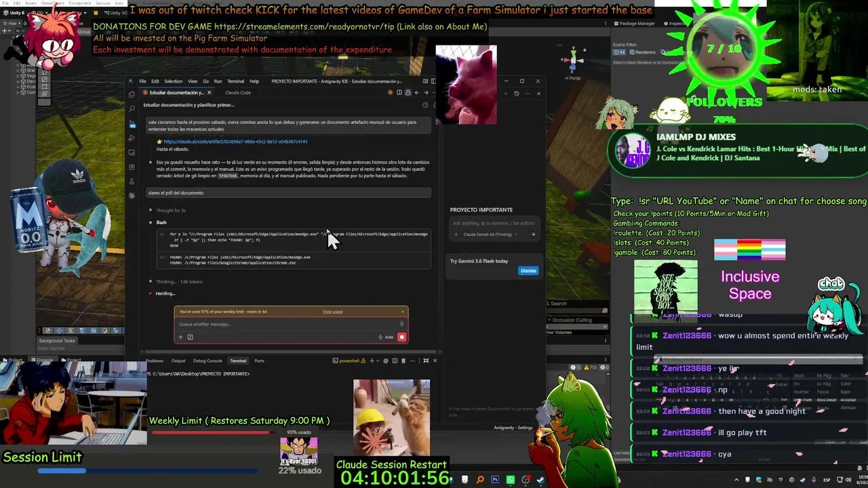868x488 pixels.
Task: Select the 'Estudiar documentación y...' editor tab
Action: [176, 93]
